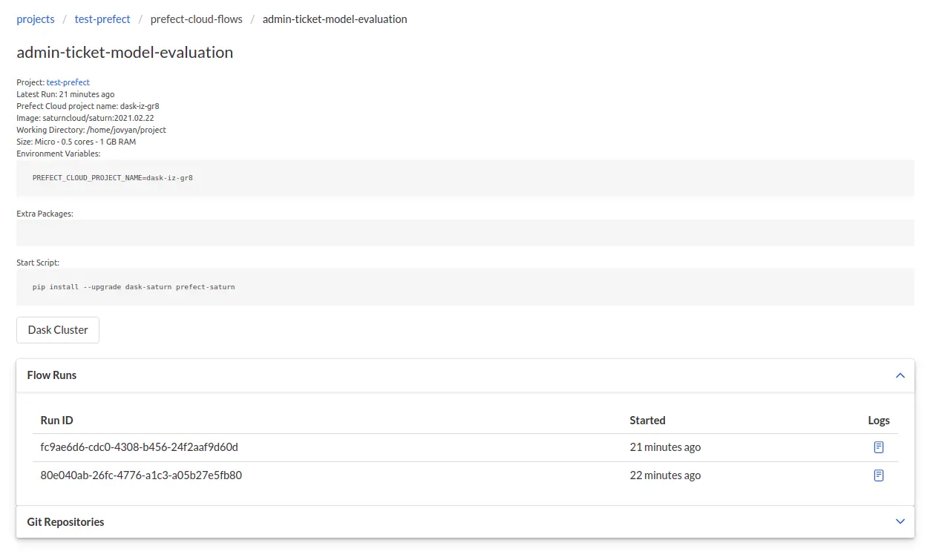Click the Git Repositories section header
This screenshot has height=560, width=936.
point(65,521)
